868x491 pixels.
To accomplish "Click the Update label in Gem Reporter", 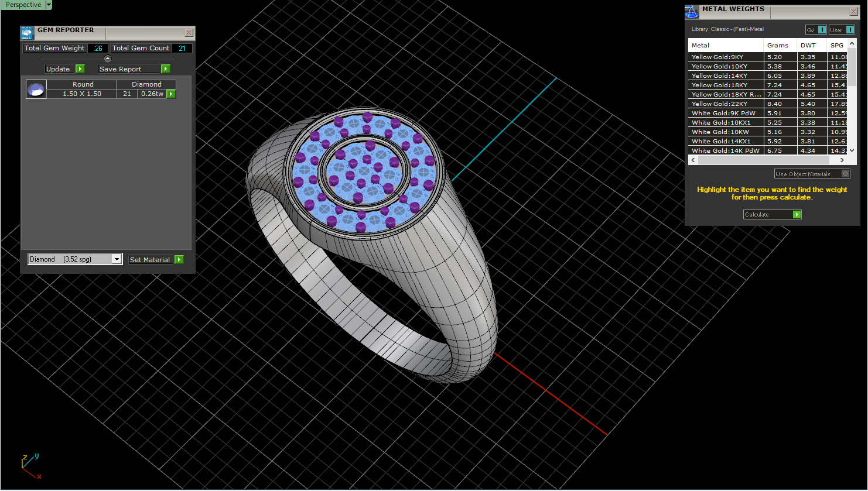I will pyautogui.click(x=58, y=69).
